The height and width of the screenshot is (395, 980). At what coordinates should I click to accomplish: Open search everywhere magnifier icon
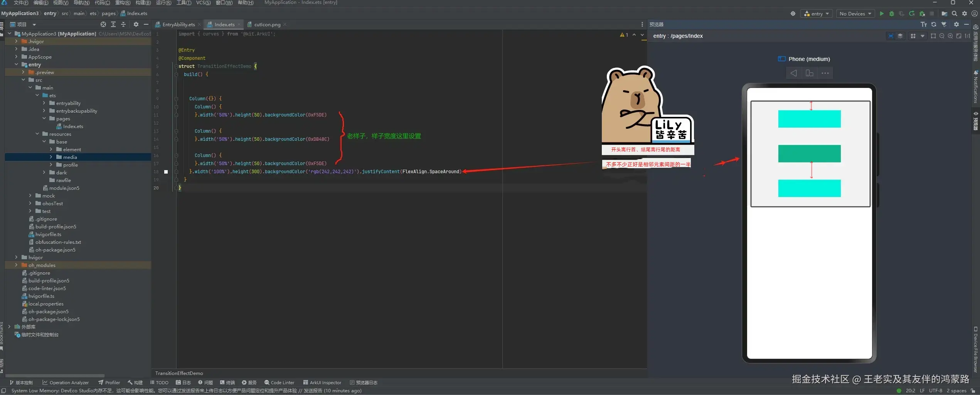coord(954,14)
